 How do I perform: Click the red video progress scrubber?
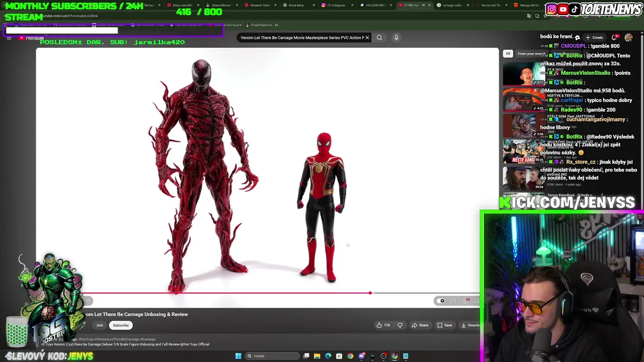click(370, 293)
